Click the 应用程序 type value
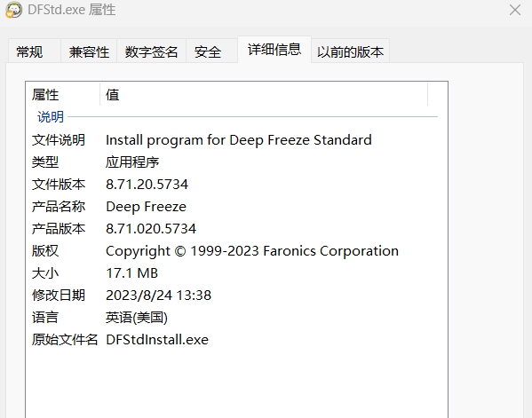532x418 pixels. pyautogui.click(x=132, y=162)
